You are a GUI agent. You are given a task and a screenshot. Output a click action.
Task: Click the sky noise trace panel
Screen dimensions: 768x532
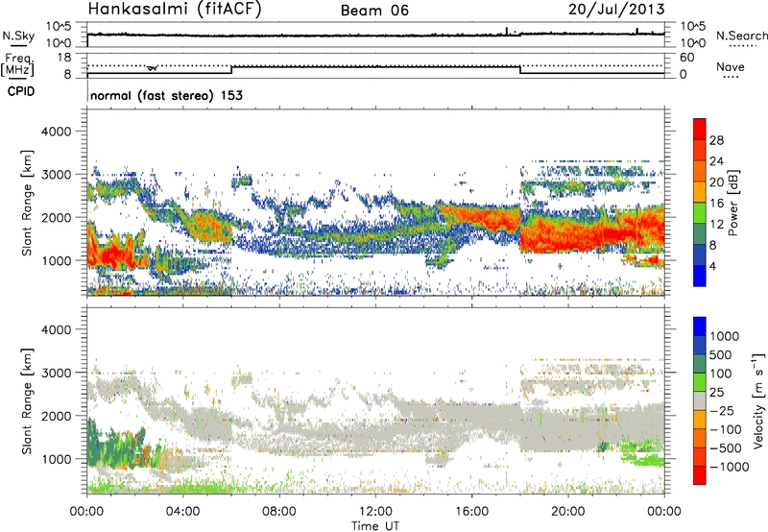375,35
